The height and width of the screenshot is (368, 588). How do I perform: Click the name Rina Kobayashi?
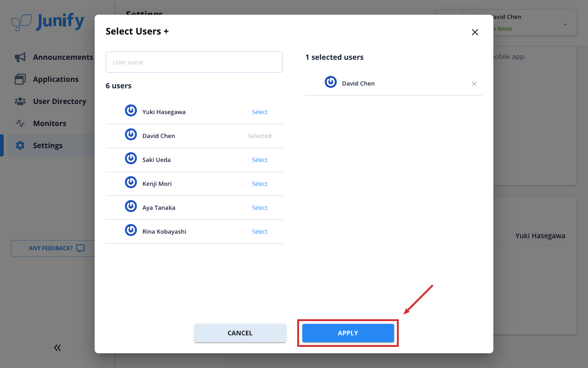(164, 232)
